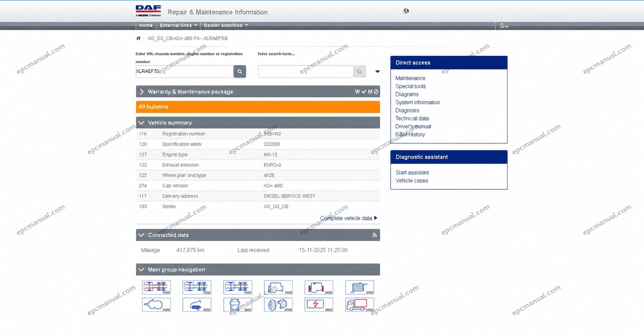Click the Diagnostic assistant panel header

point(449,157)
